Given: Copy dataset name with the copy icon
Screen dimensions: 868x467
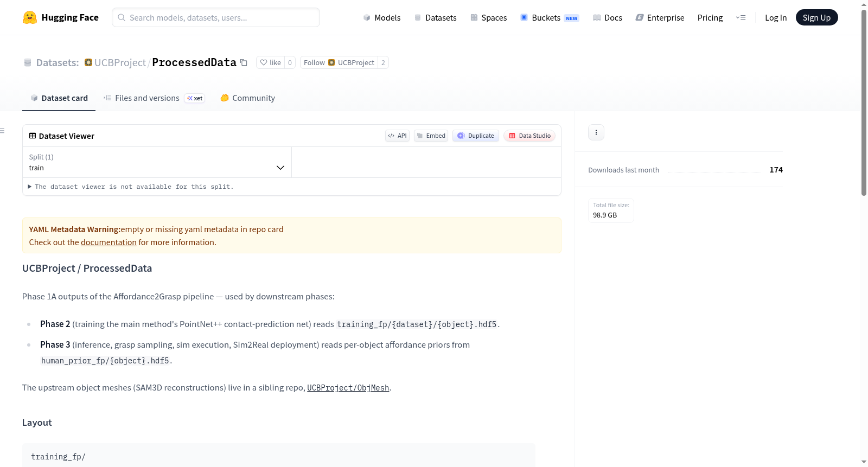Looking at the screenshot, I should tap(244, 62).
